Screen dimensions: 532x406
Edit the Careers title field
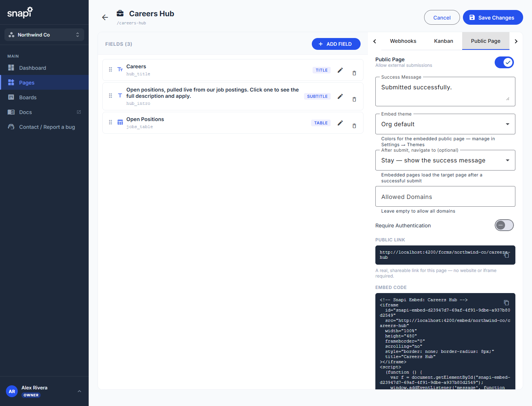coord(340,70)
